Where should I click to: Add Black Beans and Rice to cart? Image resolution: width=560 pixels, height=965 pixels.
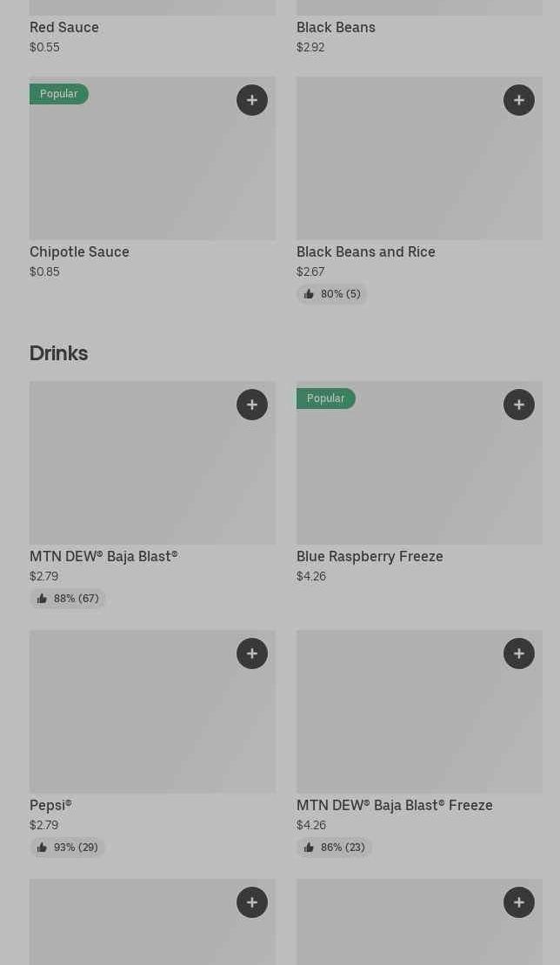pos(519,100)
